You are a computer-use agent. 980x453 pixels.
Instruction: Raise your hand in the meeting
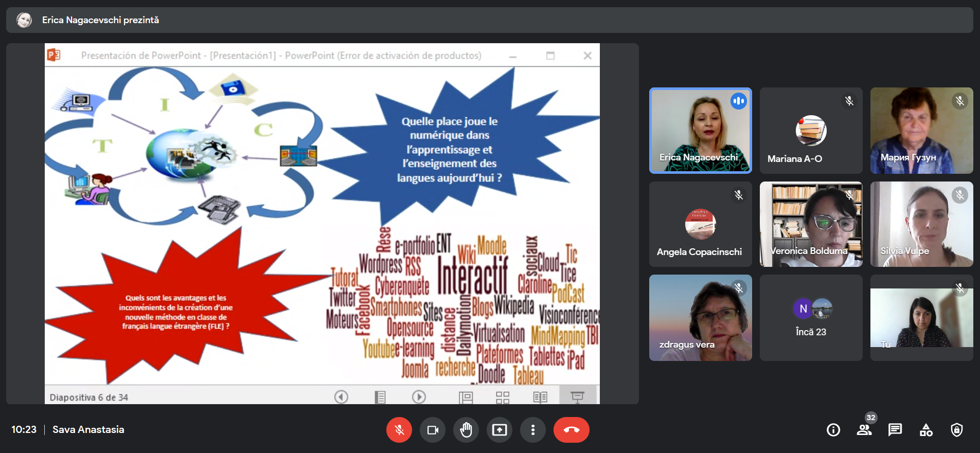[x=466, y=430]
